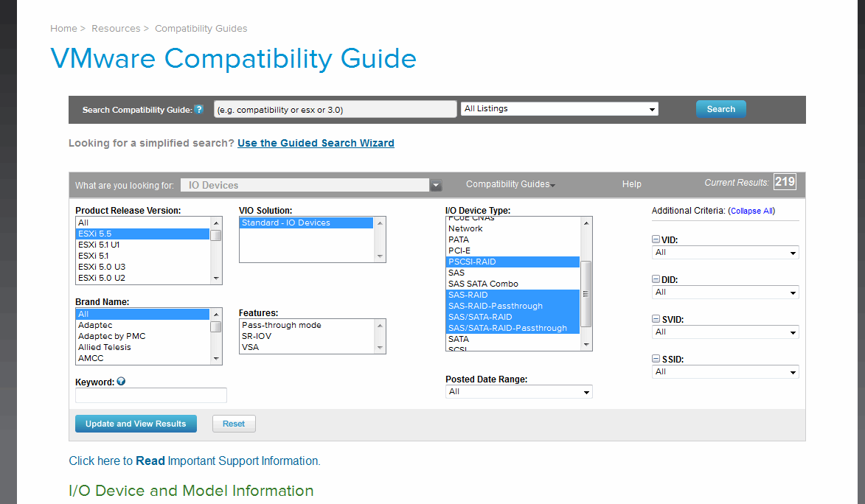Open the Posted Date Range dropdown
Screen dimensions: 865x504
pos(518,391)
